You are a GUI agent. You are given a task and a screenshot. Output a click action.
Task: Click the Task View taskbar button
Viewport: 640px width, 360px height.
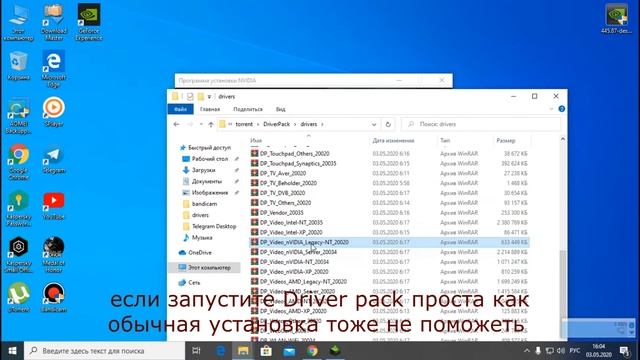click(x=196, y=351)
